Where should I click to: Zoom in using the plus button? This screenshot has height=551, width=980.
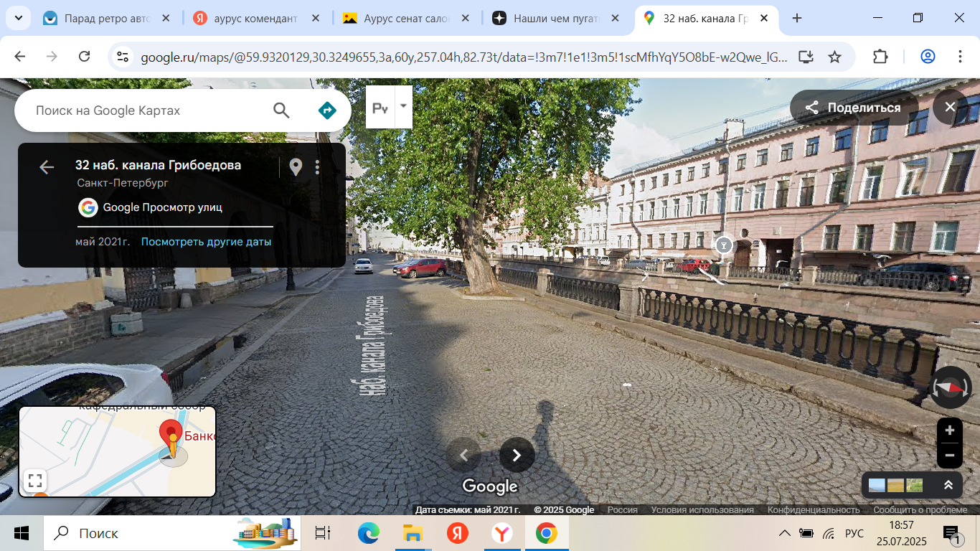[x=949, y=430]
